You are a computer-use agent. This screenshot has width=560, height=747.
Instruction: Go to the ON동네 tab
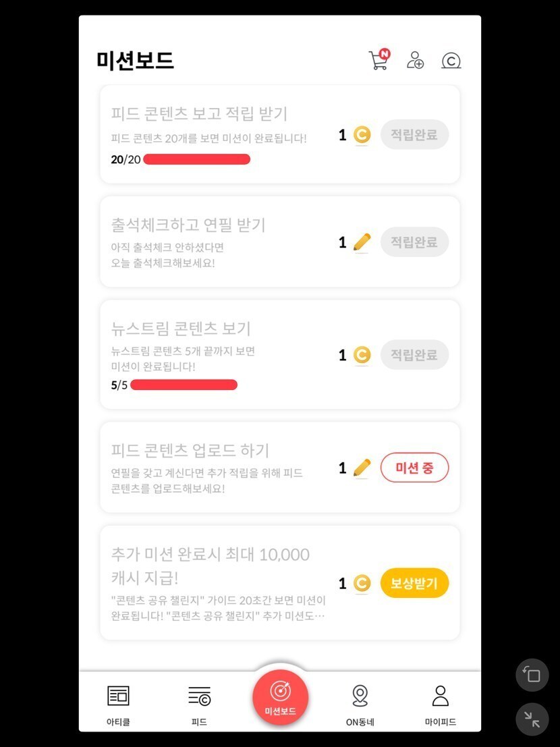tap(360, 704)
